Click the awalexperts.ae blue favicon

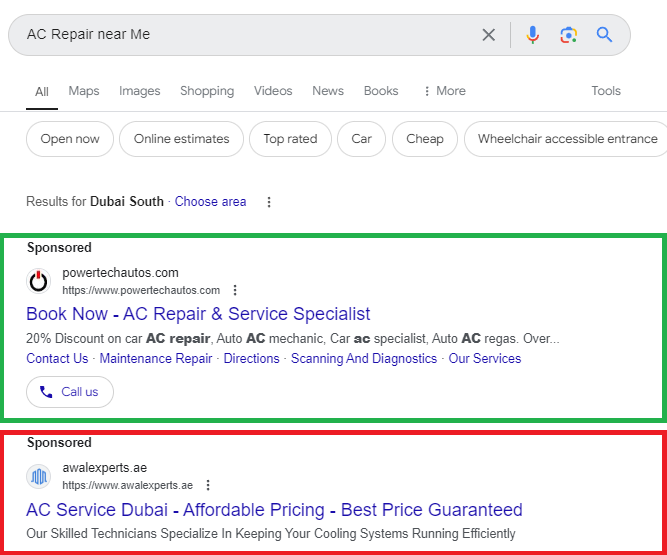38,476
